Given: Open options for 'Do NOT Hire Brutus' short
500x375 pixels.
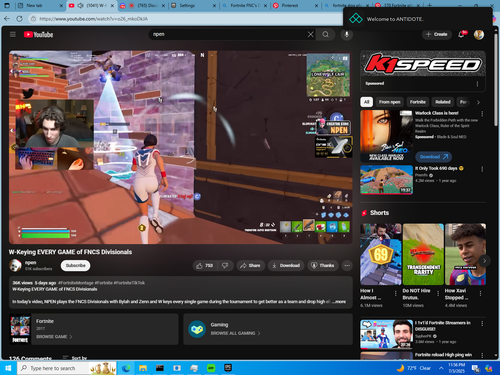Looking at the screenshot, I should [438, 293].
